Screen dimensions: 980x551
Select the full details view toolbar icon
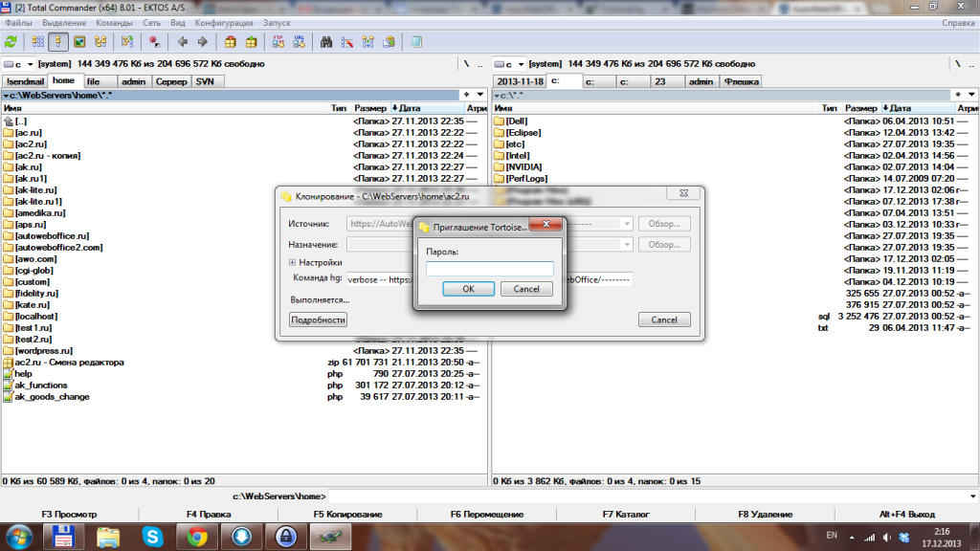pos(58,42)
